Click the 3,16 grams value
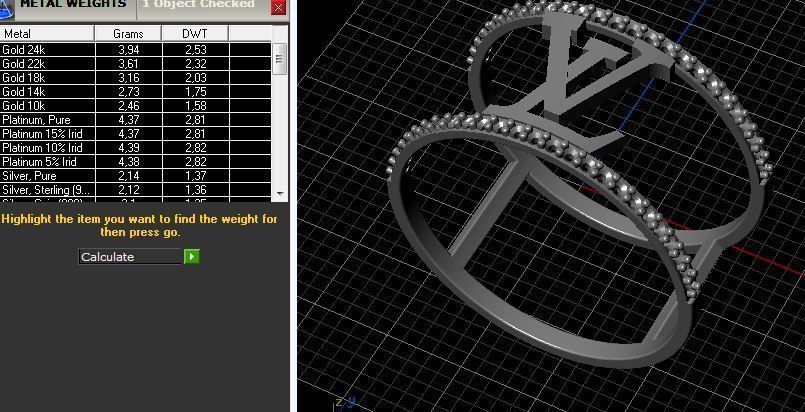 tap(128, 77)
